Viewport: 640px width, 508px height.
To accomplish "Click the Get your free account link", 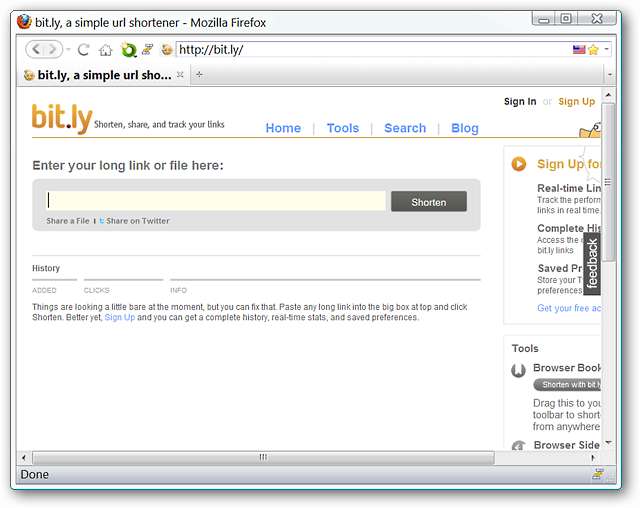I will (569, 308).
